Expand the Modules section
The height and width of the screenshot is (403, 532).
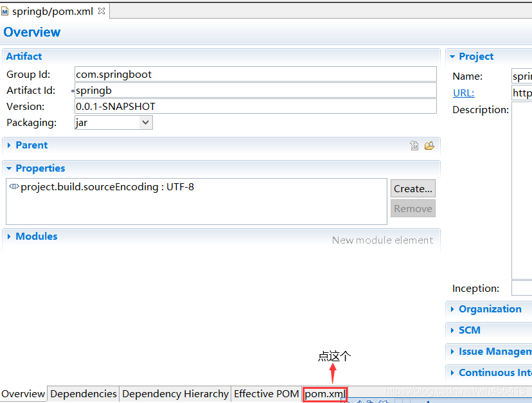(9, 237)
